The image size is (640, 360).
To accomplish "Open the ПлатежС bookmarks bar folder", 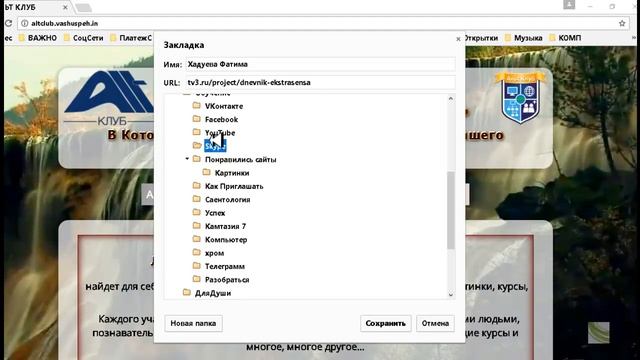I will coord(131,38).
